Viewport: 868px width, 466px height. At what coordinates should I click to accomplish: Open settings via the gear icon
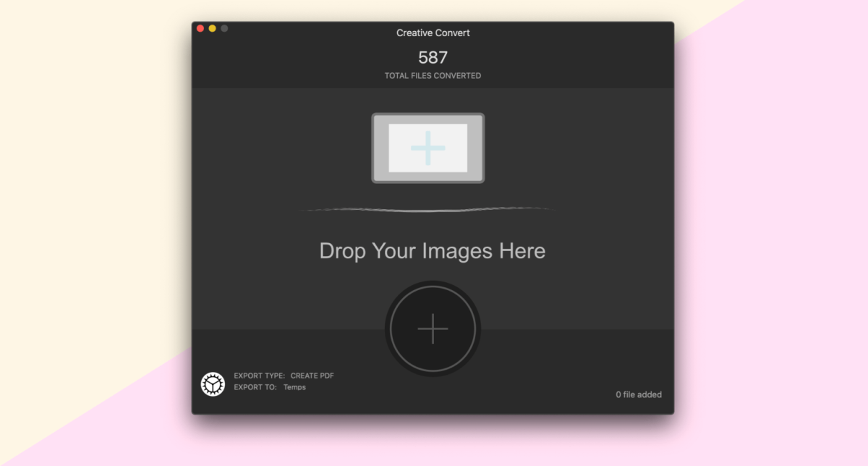pyautogui.click(x=213, y=384)
